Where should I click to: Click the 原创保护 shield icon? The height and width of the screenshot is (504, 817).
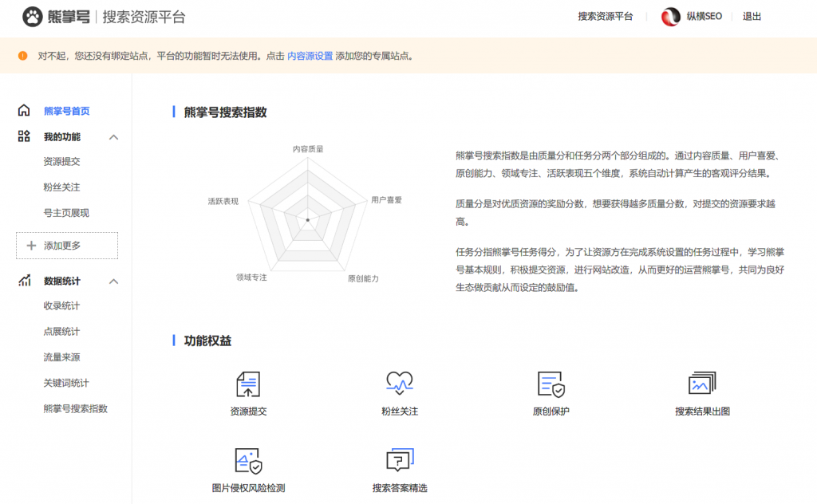[x=551, y=385]
